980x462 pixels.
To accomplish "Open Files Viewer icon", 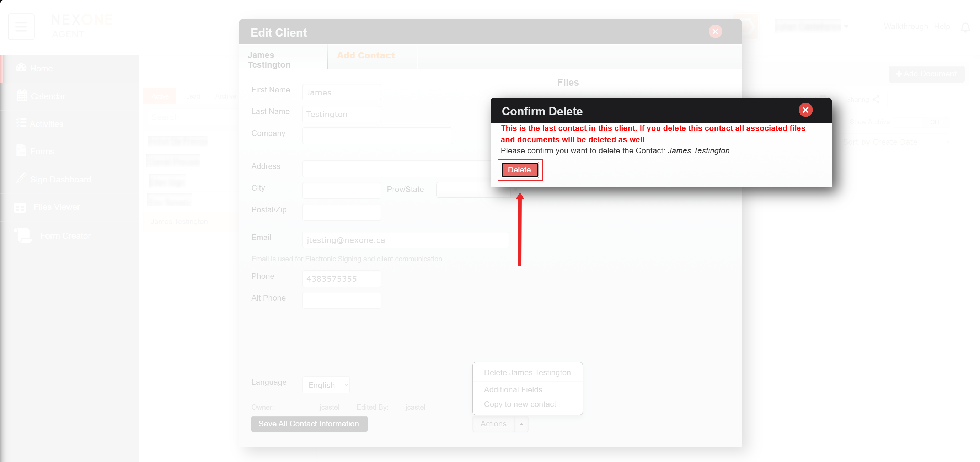I will click(x=20, y=207).
